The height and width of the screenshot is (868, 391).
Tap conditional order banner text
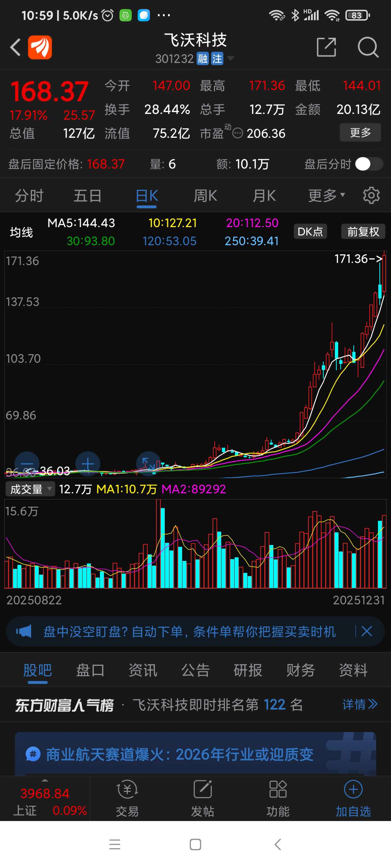pyautogui.click(x=190, y=631)
